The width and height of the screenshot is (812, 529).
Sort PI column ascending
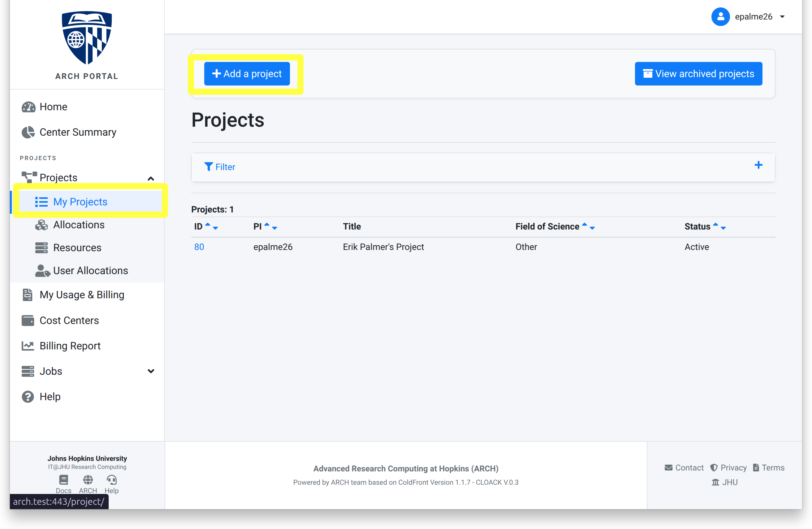click(x=267, y=224)
